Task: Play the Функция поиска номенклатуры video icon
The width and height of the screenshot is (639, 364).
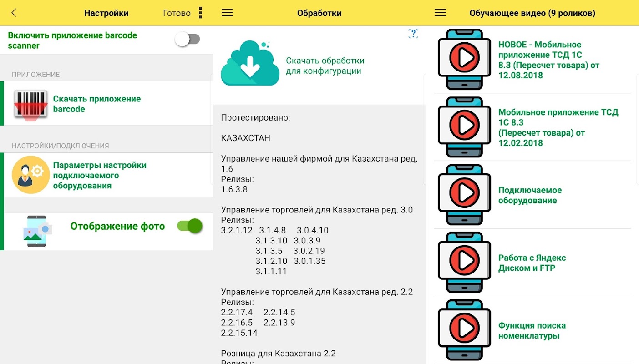Action: point(464,330)
